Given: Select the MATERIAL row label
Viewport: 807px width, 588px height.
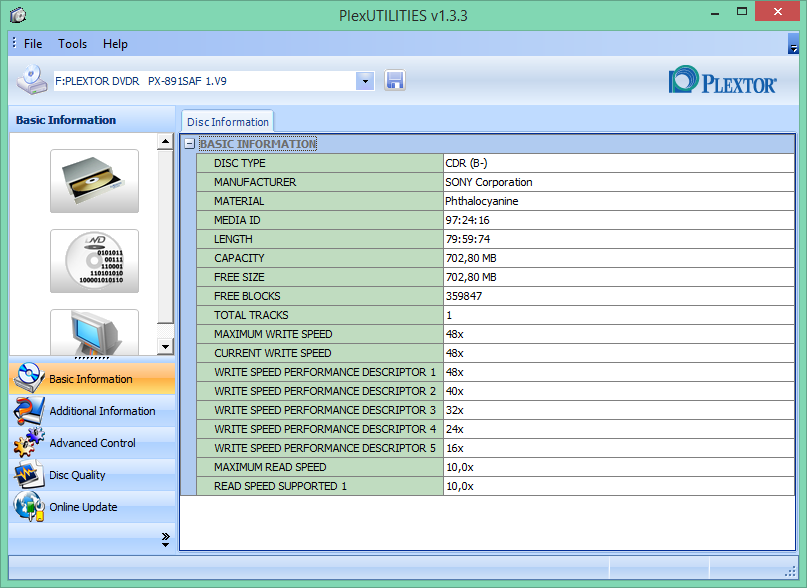Looking at the screenshot, I should [239, 201].
